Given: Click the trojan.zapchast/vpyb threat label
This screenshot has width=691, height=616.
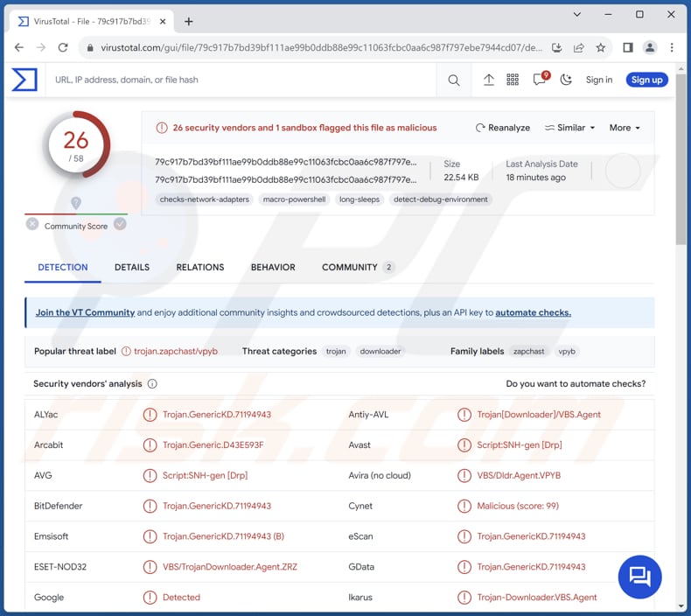Looking at the screenshot, I should [176, 352].
